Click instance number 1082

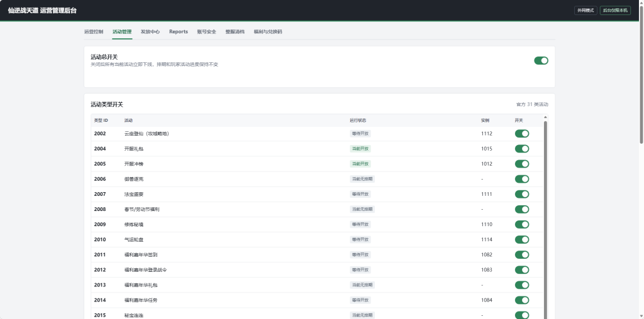(x=487, y=255)
